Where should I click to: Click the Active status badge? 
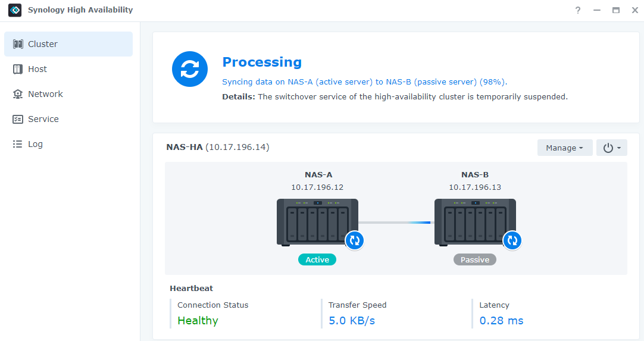(317, 259)
